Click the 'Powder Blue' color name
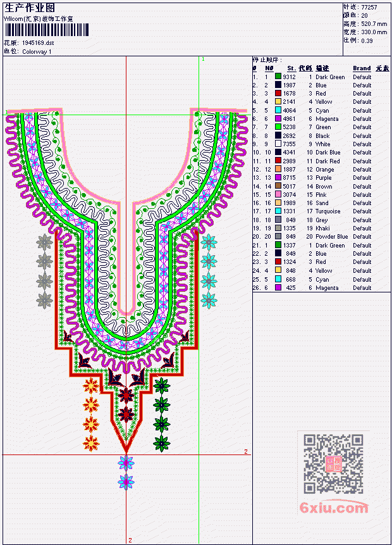This screenshot has width=392, height=545. [331, 236]
